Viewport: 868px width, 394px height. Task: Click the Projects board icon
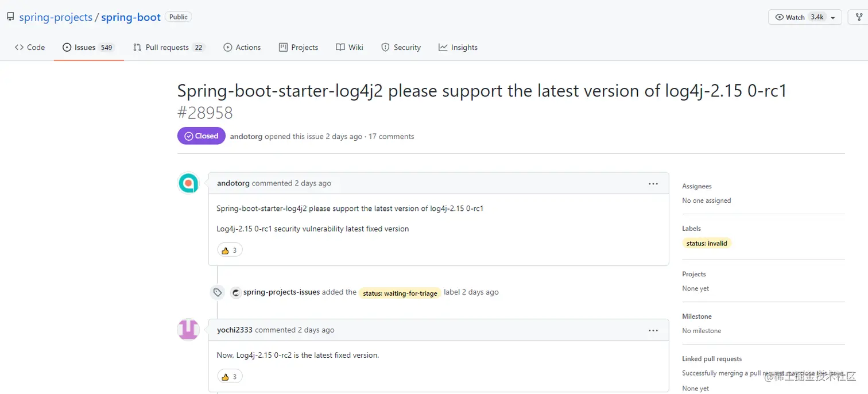282,47
